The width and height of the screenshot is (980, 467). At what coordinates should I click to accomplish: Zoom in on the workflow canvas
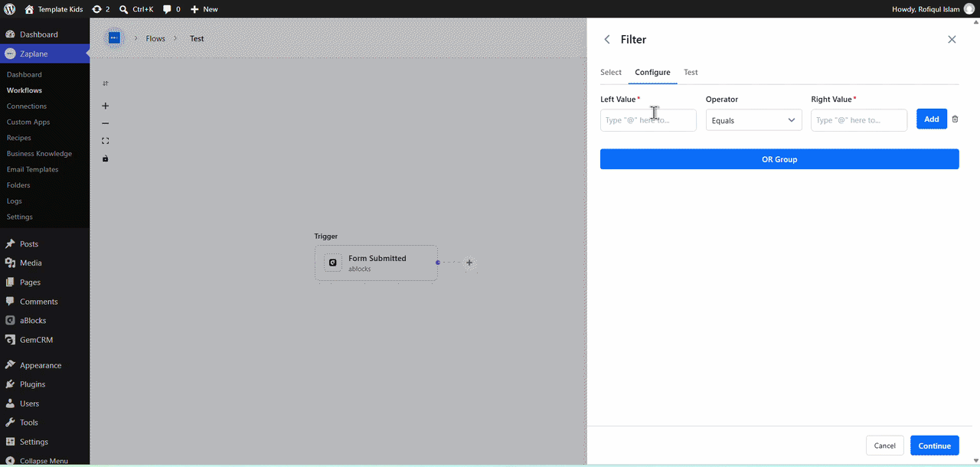tap(106, 106)
